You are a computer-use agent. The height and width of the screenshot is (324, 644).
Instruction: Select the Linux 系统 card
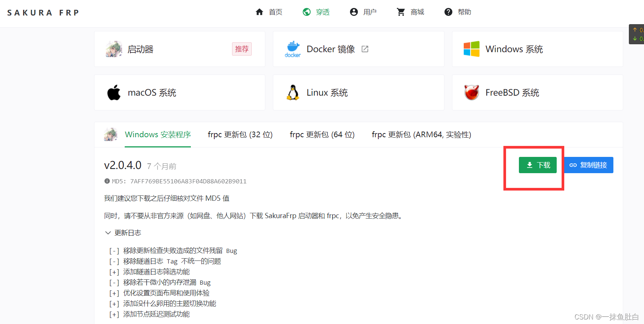(x=358, y=93)
